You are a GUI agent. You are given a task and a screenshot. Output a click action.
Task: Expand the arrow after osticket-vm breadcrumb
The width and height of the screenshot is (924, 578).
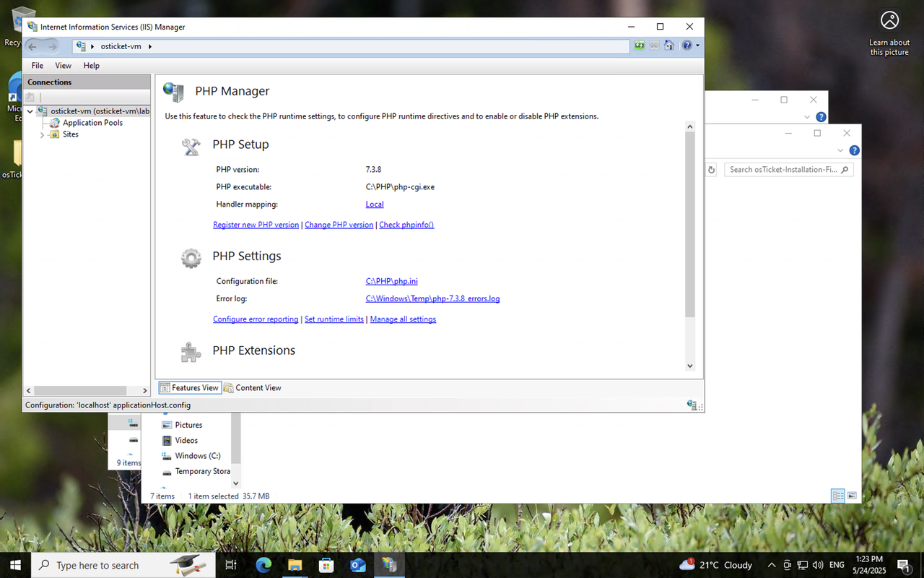tap(150, 46)
